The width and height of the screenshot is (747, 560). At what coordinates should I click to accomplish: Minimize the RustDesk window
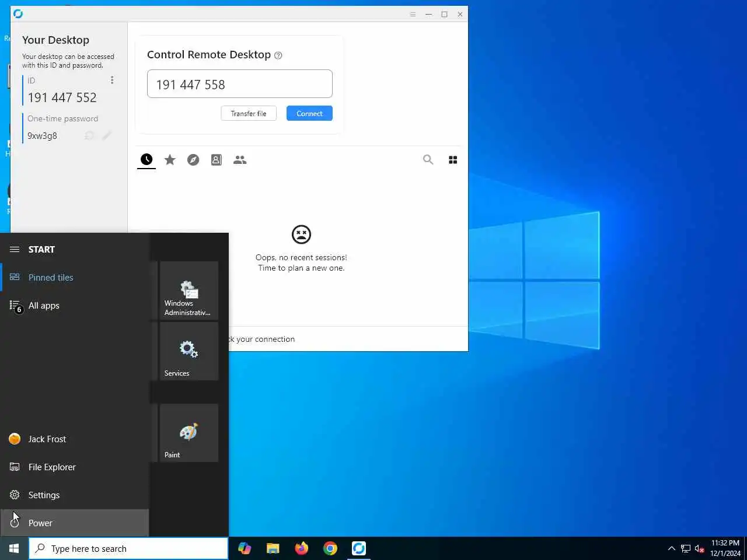pyautogui.click(x=428, y=14)
